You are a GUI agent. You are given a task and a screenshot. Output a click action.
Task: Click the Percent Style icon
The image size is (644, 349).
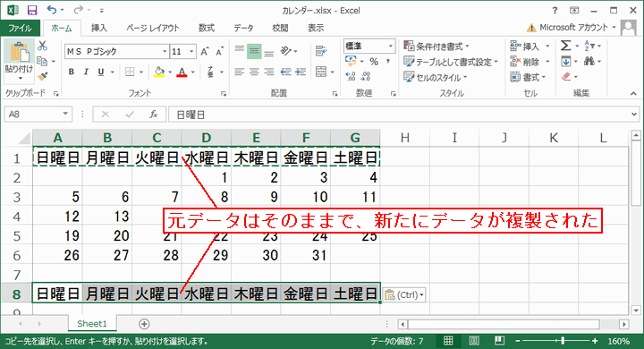[x=374, y=62]
